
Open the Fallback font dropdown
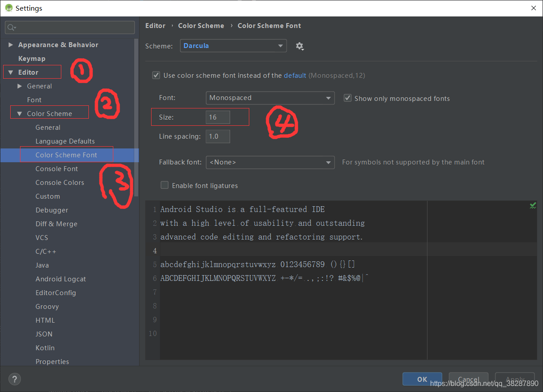tap(270, 162)
